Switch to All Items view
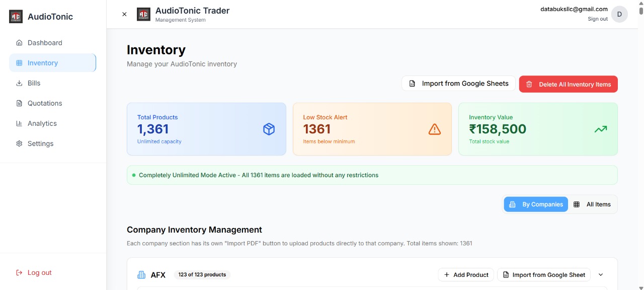This screenshot has width=644, height=290. 592,204
